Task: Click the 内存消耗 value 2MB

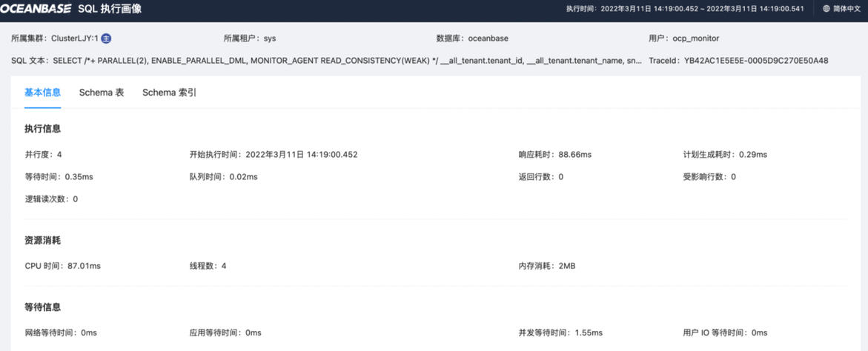Action: point(567,266)
